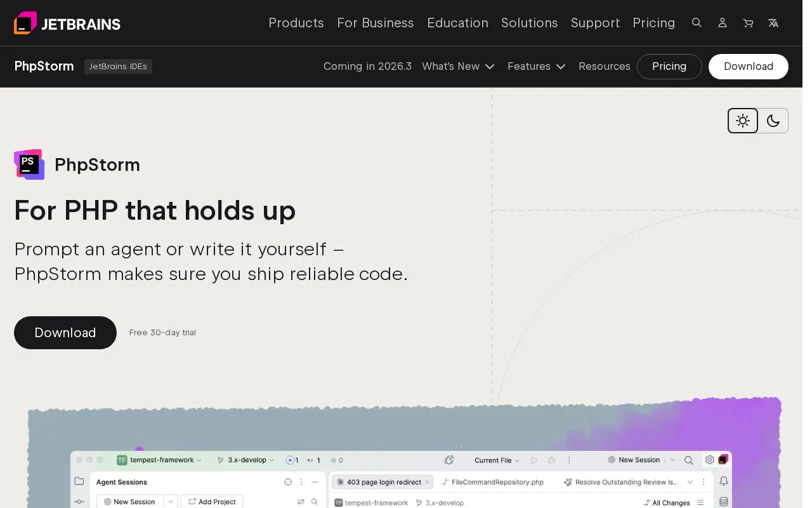Click the filter settings icon beside Agent Sessions search
Image resolution: width=812 pixels, height=508 pixels.
click(x=301, y=502)
